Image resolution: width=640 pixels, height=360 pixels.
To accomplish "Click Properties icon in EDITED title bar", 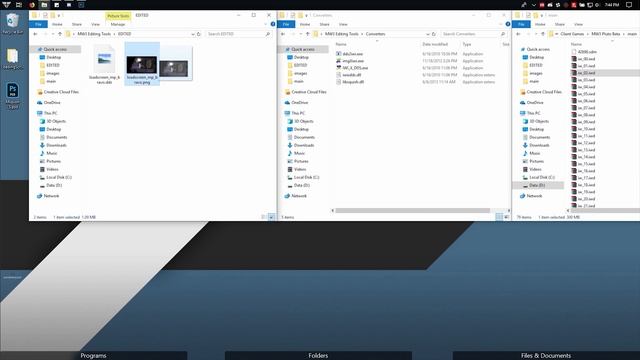I will click(x=45, y=15).
